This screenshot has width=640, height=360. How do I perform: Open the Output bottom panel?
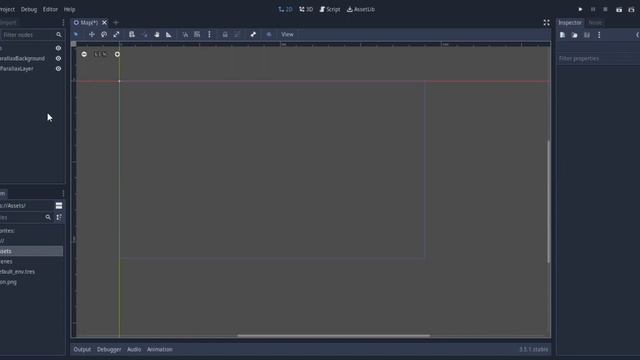82,349
